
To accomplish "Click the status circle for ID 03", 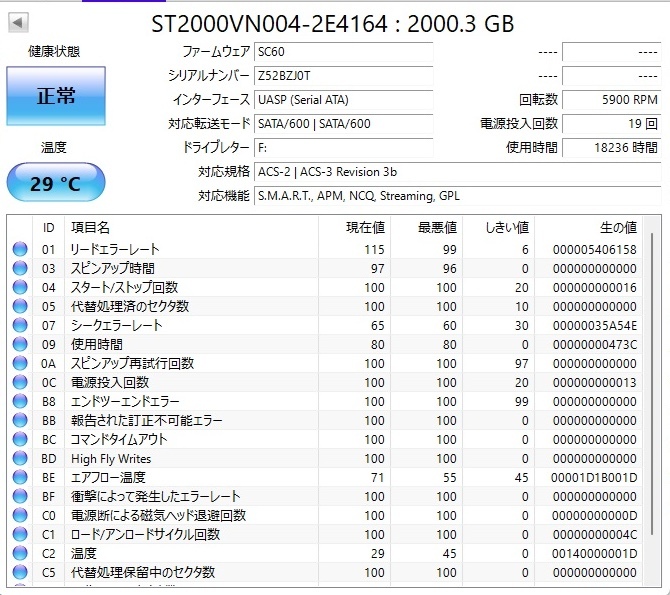I will (20, 268).
